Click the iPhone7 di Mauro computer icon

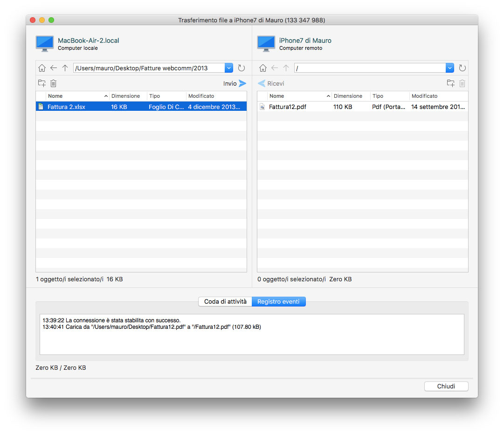tap(266, 44)
